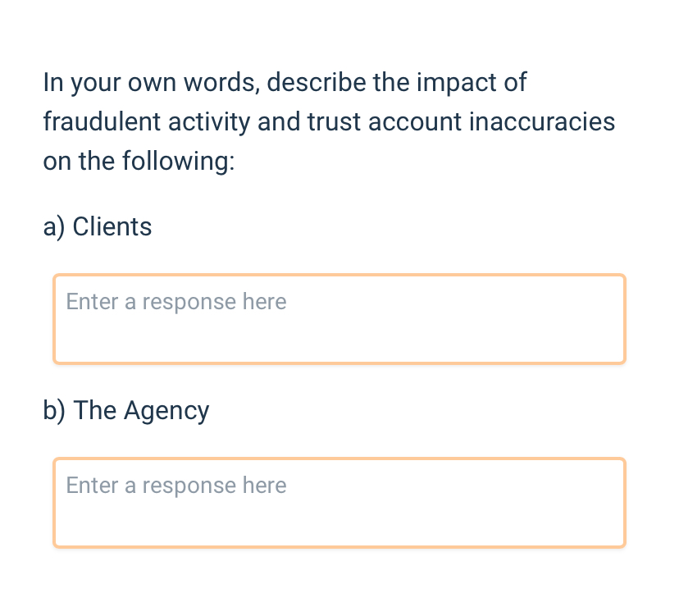Click the response box under a) Clients
The image size is (679, 616).
339,318
